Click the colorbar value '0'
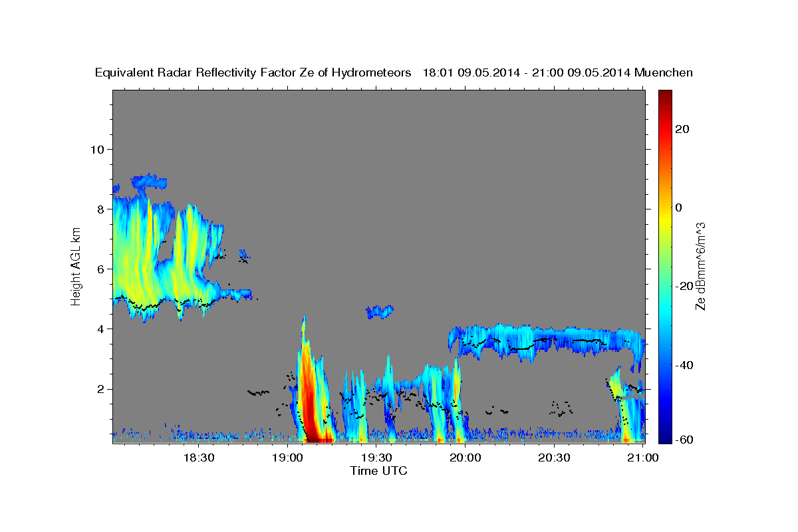 (679, 207)
